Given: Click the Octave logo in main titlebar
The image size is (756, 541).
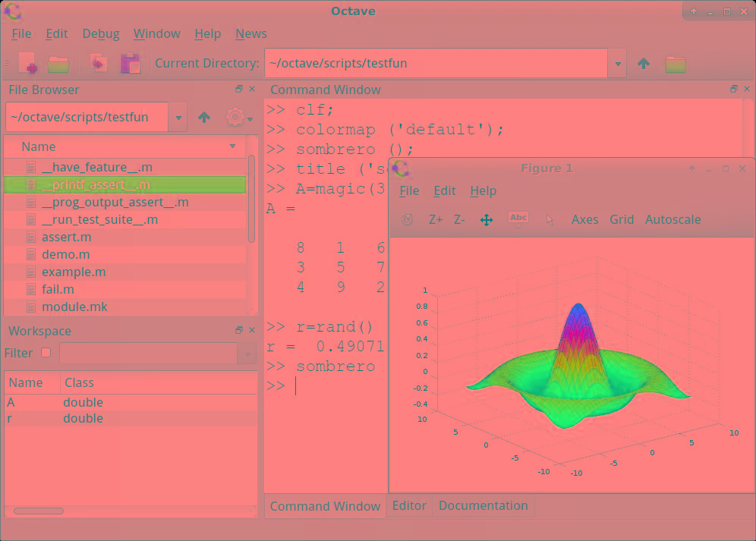Looking at the screenshot, I should click(x=13, y=11).
